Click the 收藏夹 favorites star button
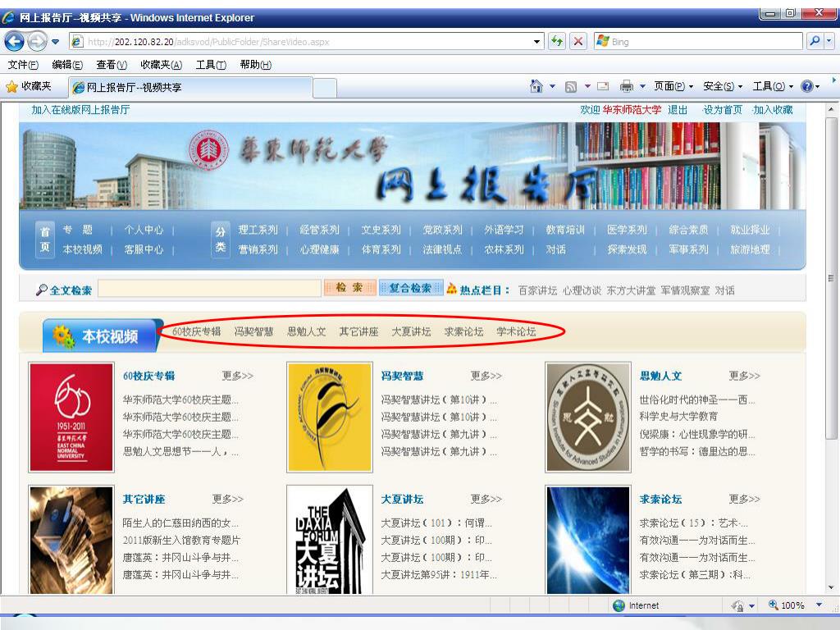 (x=29, y=86)
